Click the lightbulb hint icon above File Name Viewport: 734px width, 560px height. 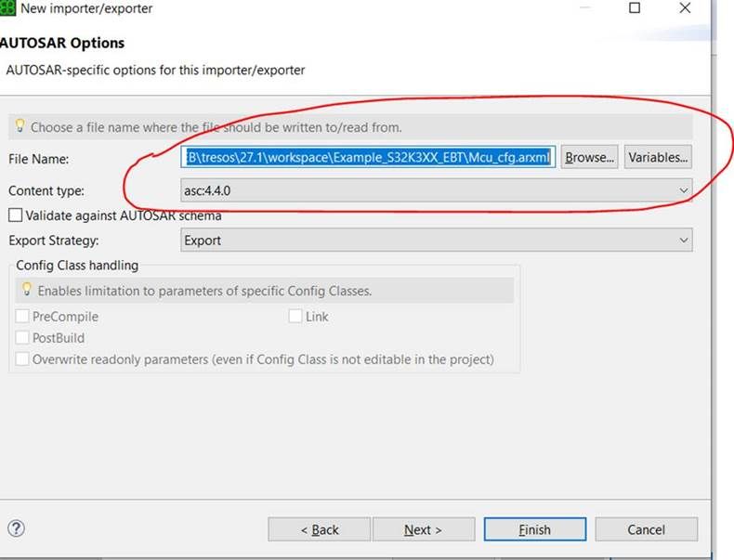click(x=20, y=126)
